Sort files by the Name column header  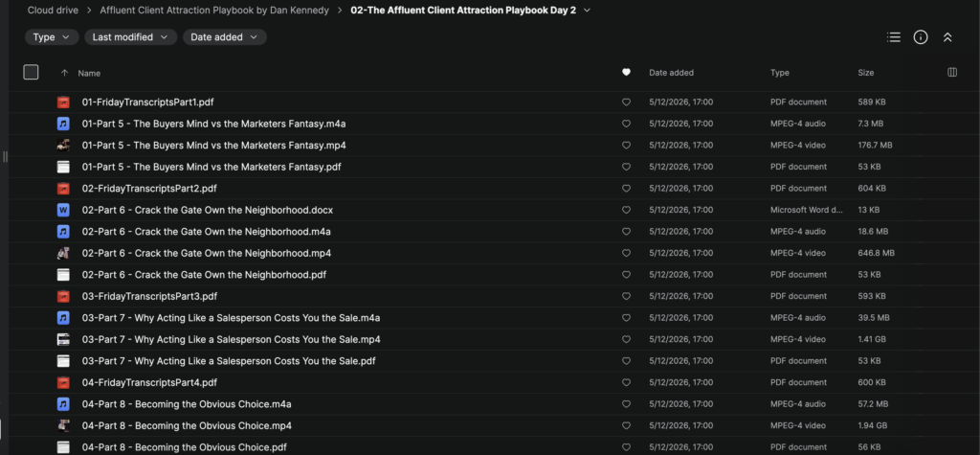(x=89, y=73)
